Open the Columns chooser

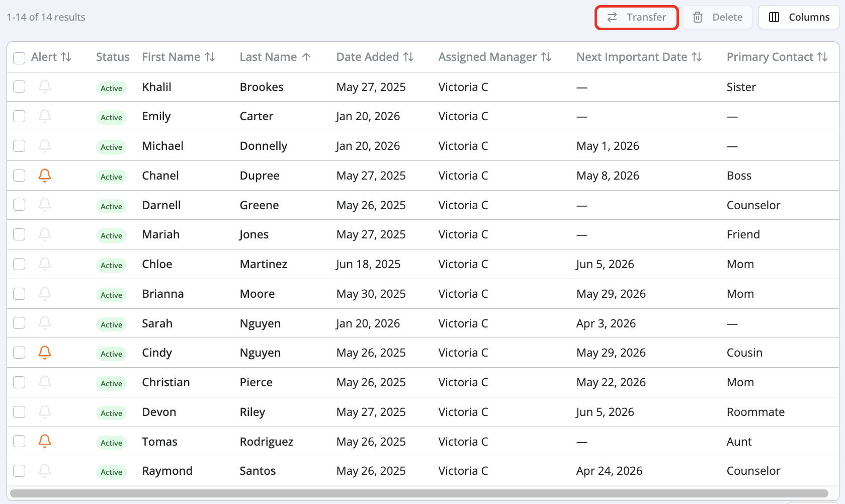799,17
